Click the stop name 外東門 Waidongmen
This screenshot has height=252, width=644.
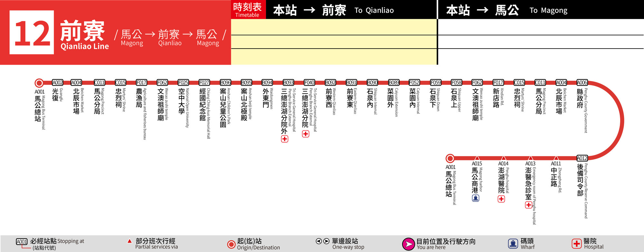pos(267,98)
